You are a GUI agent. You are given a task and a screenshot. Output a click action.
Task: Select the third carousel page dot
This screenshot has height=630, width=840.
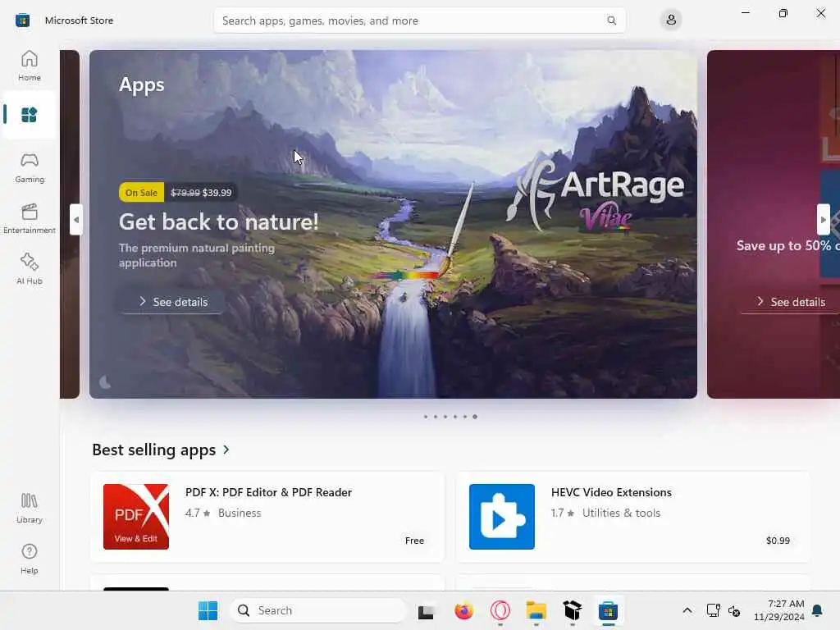[x=445, y=417]
